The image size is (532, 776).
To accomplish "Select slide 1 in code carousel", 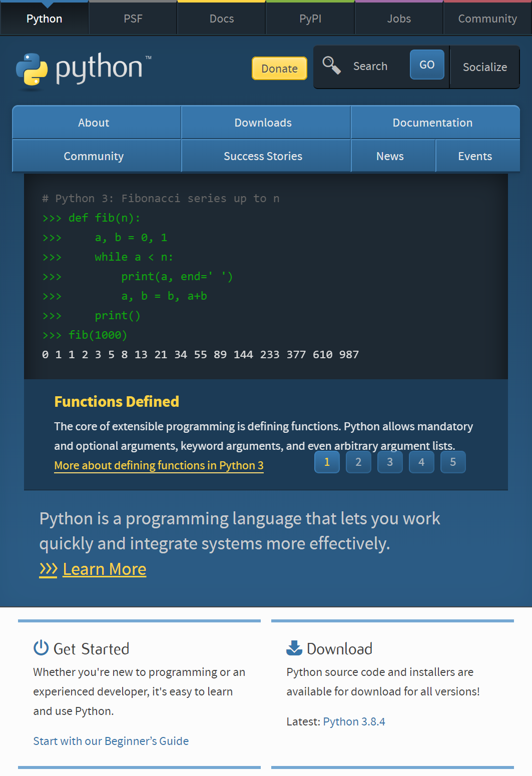I will point(327,462).
